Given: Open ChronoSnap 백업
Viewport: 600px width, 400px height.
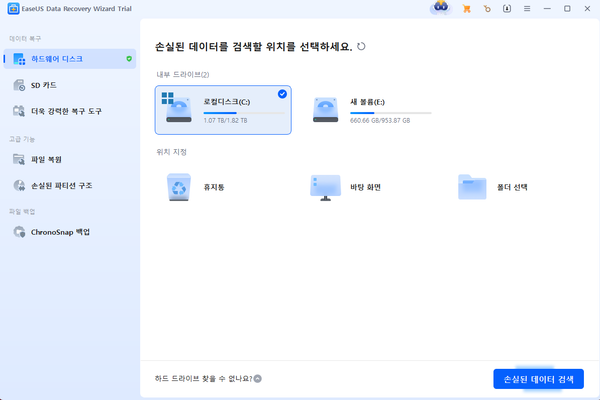Looking at the screenshot, I should click(70, 232).
